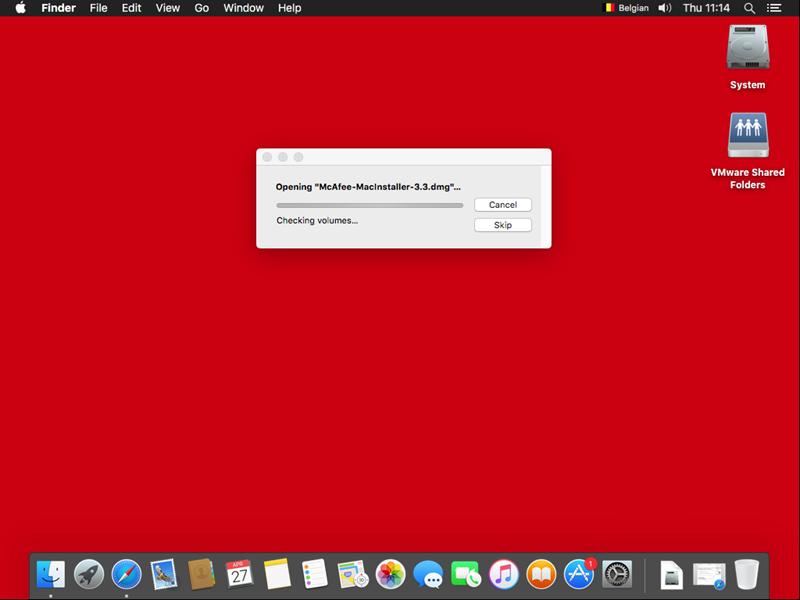Cancel opening the McAfee disk image
The height and width of the screenshot is (600, 800).
tap(503, 205)
